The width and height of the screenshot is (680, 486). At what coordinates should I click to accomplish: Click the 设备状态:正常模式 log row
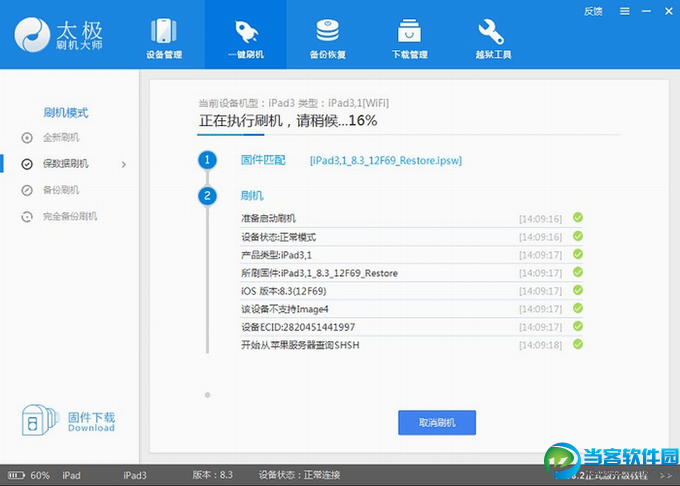coord(412,237)
